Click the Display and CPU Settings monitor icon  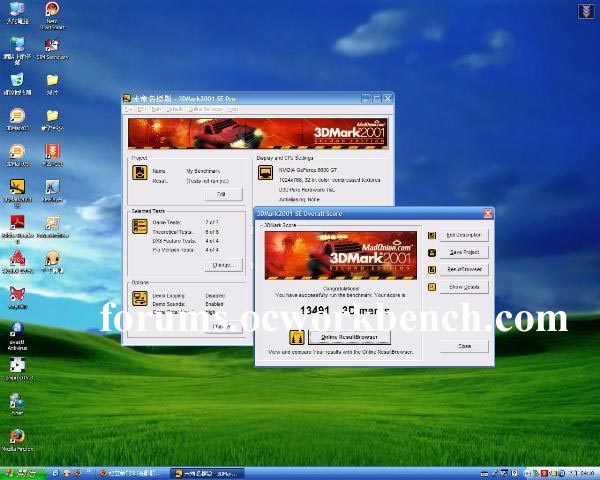[x=265, y=173]
